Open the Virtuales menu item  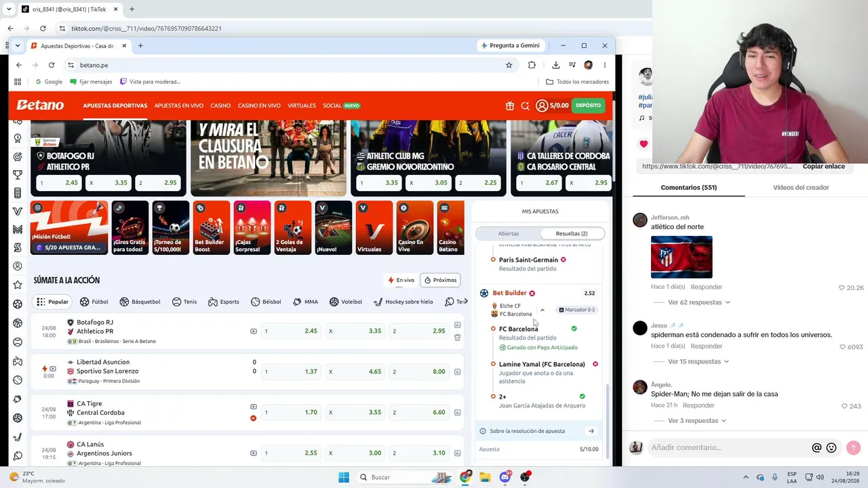[302, 106]
